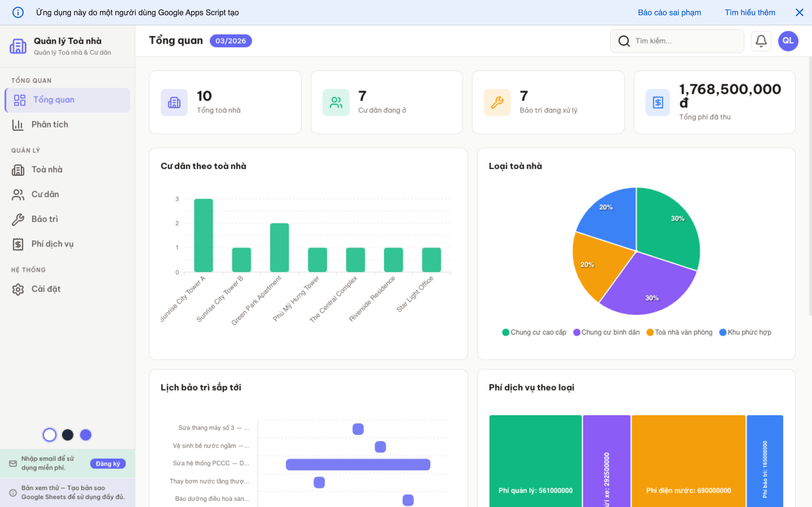Toggle Toà nhà văn phòng legend item
Image resolution: width=812 pixels, height=507 pixels.
(679, 332)
